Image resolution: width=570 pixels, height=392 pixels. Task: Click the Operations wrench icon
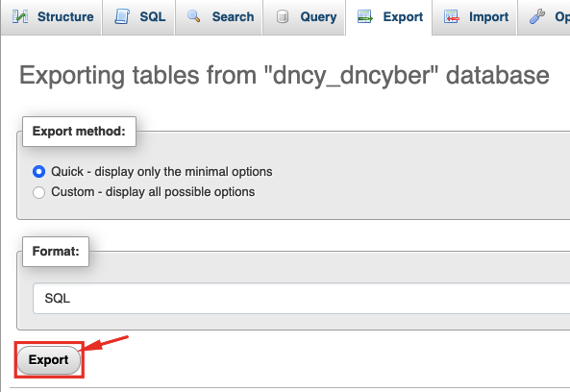[537, 16]
